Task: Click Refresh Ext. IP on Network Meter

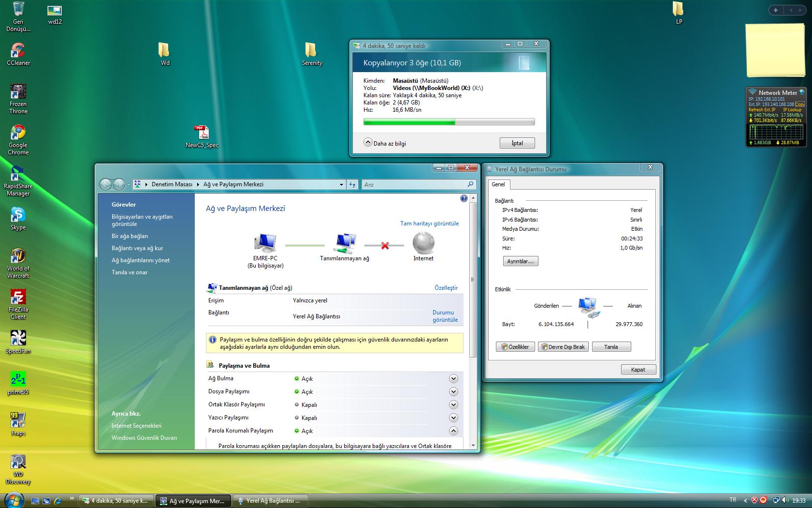Action: click(762, 110)
